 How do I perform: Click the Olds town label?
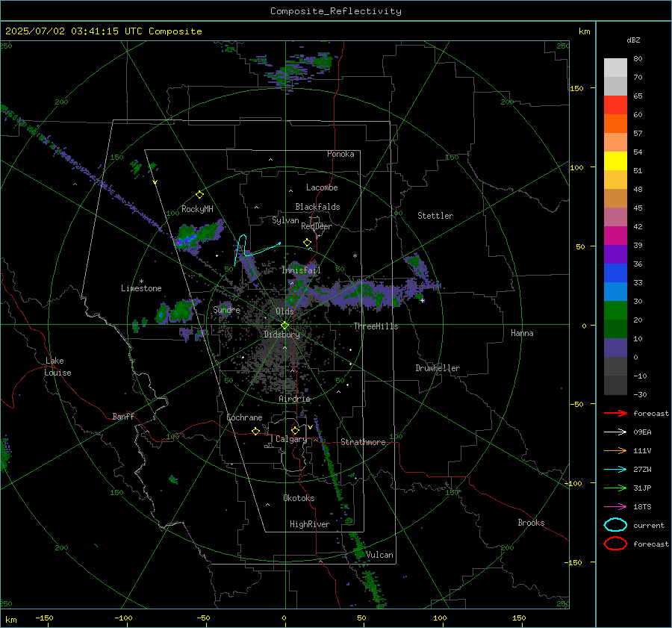pos(284,311)
